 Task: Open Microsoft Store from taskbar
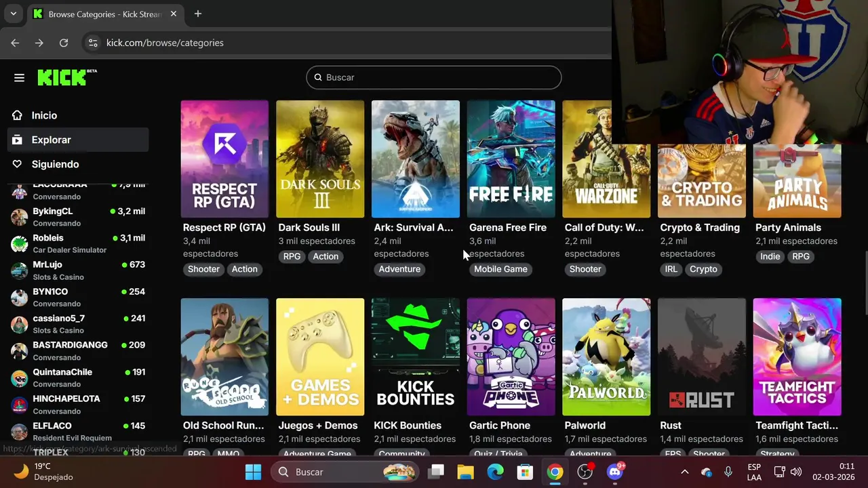(x=525, y=472)
